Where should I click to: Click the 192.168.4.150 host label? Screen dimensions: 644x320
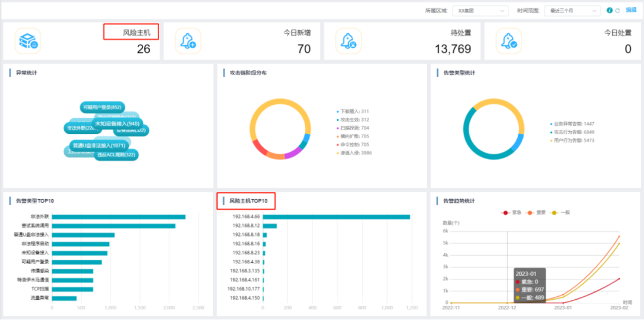tap(245, 298)
